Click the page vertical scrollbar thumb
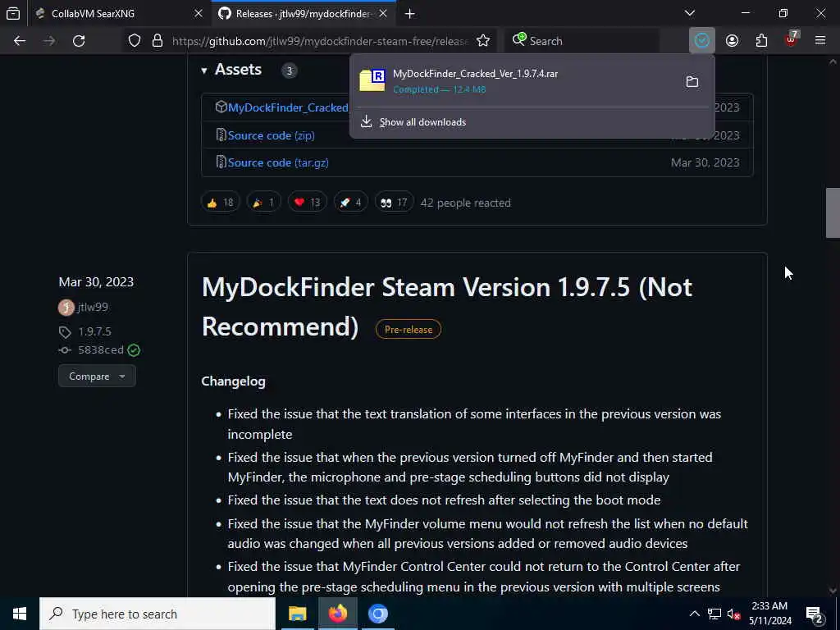Screen dimensions: 840x630 coord(833,212)
